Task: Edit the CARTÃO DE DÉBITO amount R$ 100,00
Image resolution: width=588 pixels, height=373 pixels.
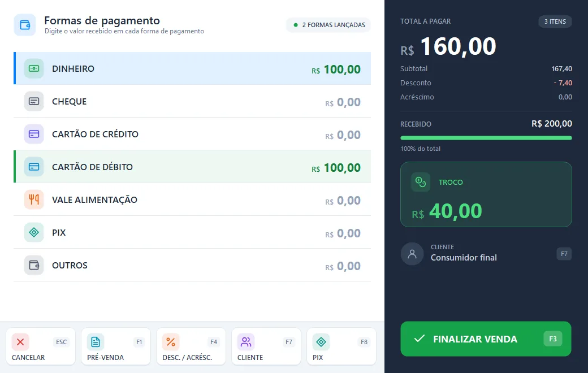Action: [x=336, y=168]
